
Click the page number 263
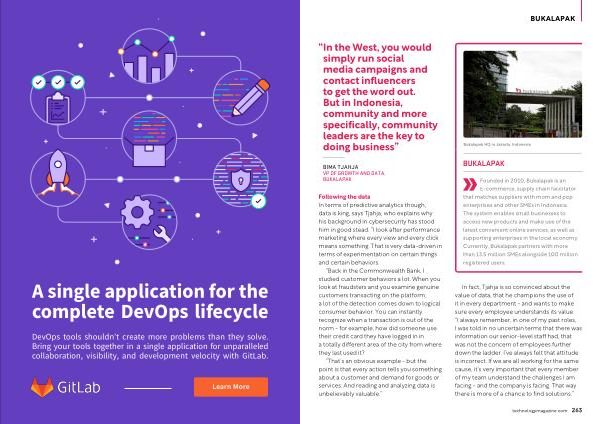[577, 410]
